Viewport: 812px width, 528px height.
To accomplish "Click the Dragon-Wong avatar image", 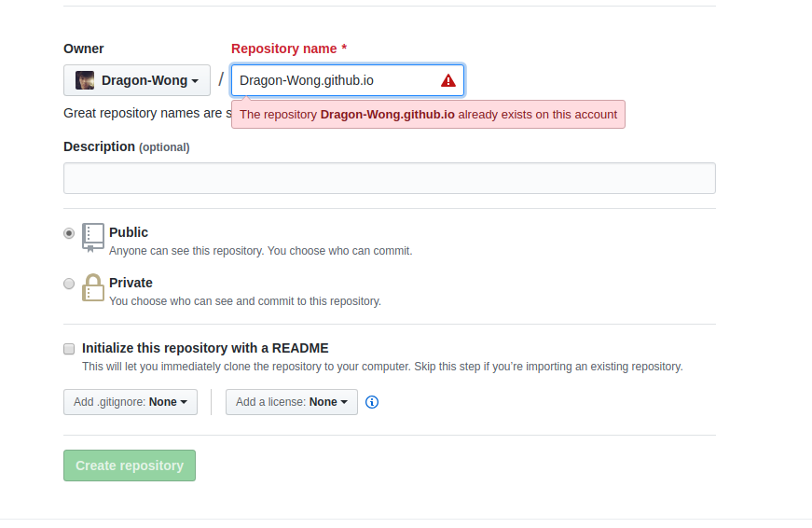I will [x=85, y=80].
